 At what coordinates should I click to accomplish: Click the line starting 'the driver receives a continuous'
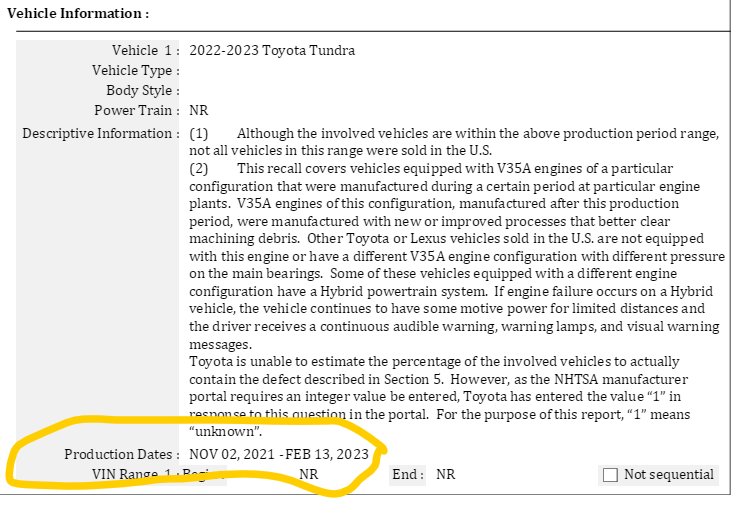(454, 327)
